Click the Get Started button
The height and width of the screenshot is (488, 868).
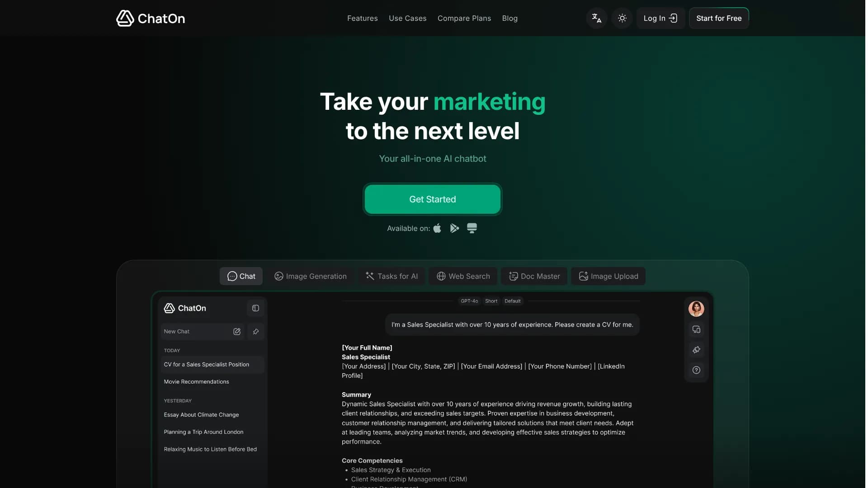[433, 199]
